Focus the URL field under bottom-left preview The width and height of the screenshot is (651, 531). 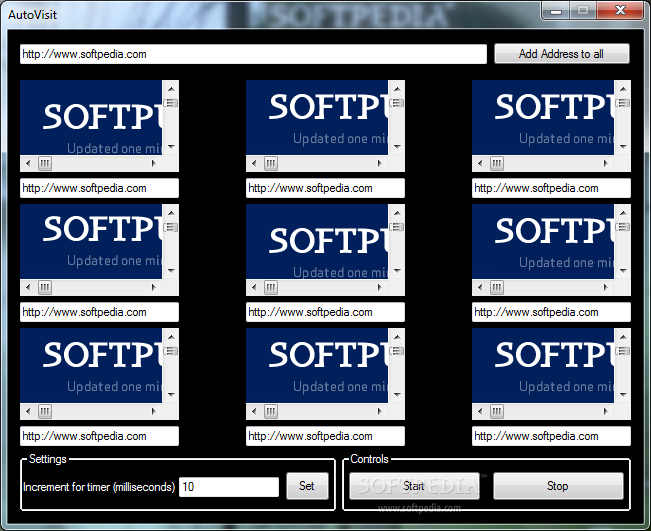(99, 436)
